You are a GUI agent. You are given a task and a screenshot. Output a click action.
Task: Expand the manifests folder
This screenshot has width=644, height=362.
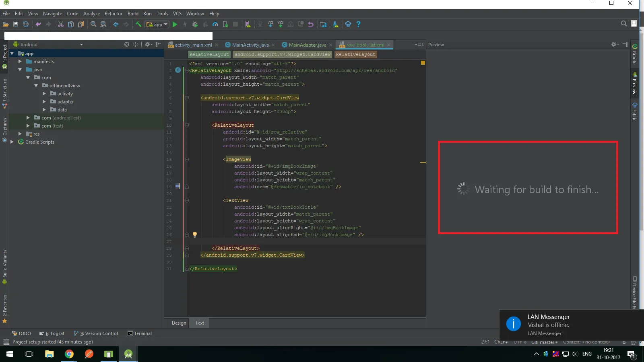coord(20,62)
